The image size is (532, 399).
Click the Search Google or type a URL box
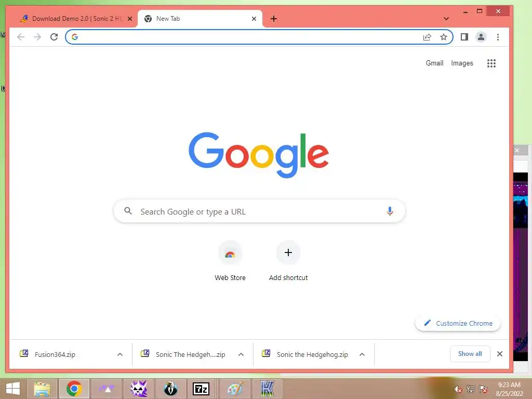(x=259, y=211)
